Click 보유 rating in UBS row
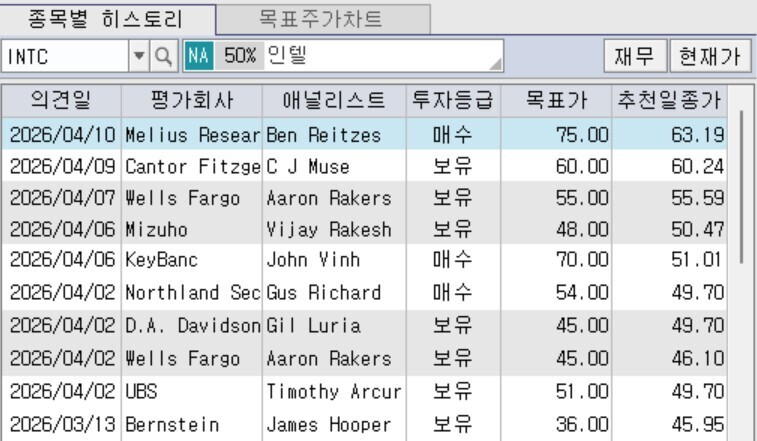This screenshot has width=757, height=441. 452,391
